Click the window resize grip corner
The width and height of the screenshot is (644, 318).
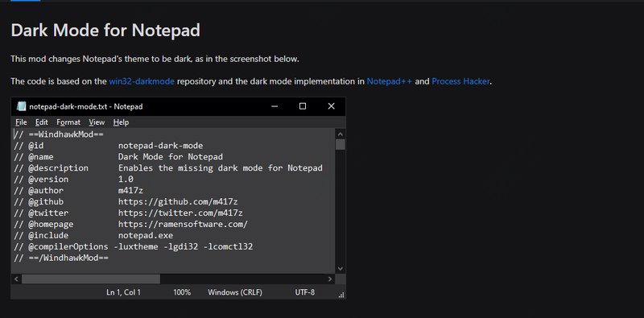(x=341, y=294)
